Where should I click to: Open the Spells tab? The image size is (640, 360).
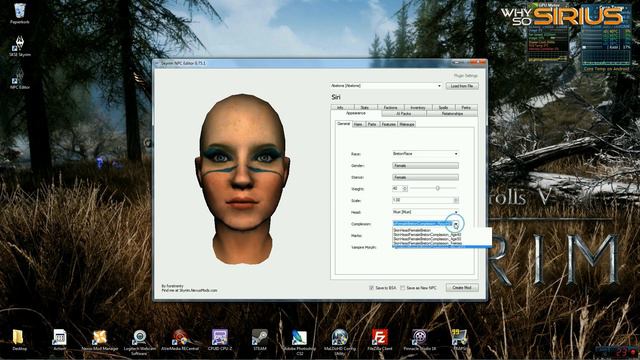443,108
